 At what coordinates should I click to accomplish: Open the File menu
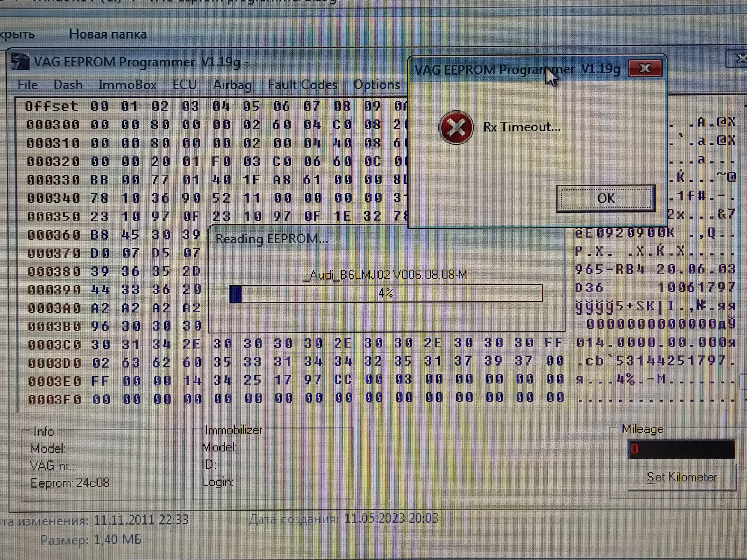tap(27, 85)
